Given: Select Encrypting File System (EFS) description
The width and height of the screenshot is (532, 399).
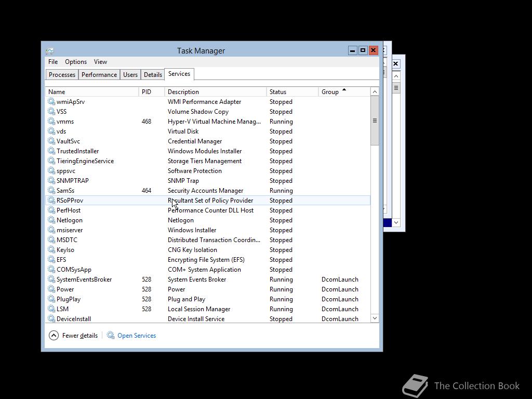Looking at the screenshot, I should 206,260.
